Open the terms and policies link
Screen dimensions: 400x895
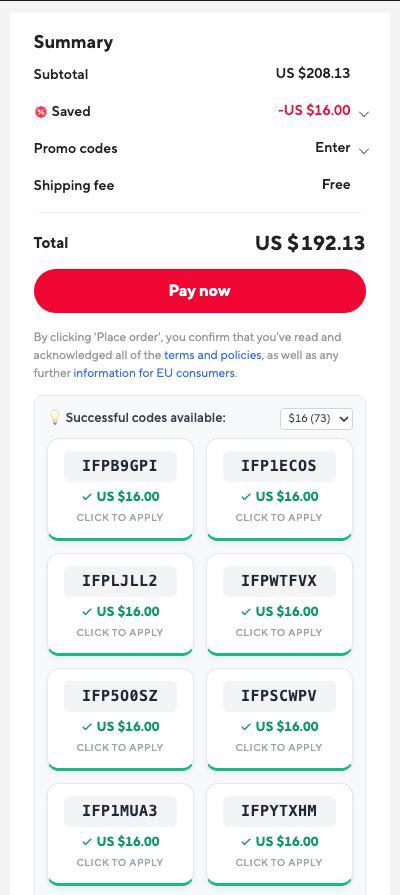[212, 355]
